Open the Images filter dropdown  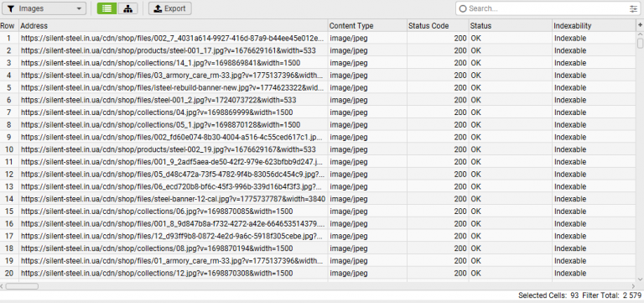pyautogui.click(x=44, y=8)
